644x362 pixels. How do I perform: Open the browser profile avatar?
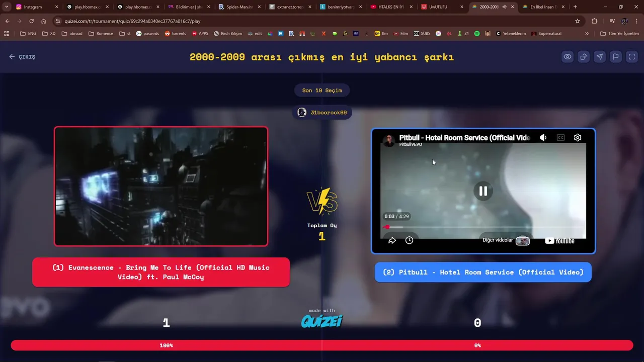tap(624, 21)
